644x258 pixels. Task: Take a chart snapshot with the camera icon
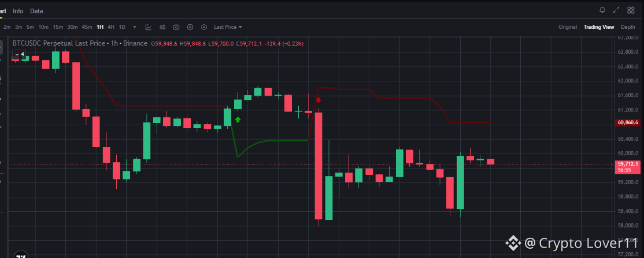(x=176, y=27)
